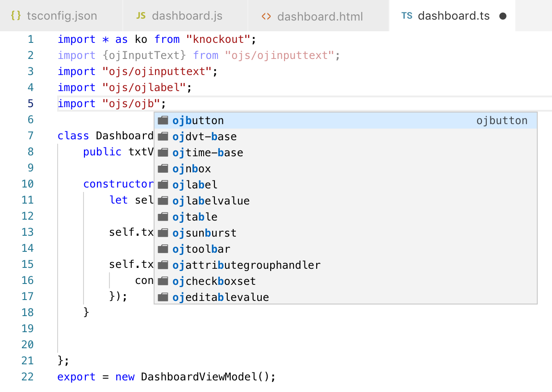Click the module icon beside ojcheckboxset suggestion
This screenshot has width=552, height=392.
pos(163,281)
